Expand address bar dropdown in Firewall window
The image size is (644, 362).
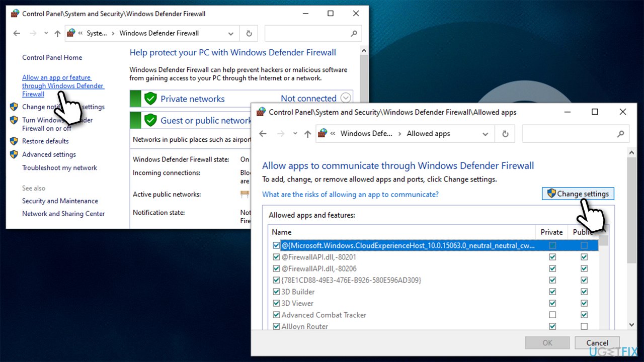(231, 34)
